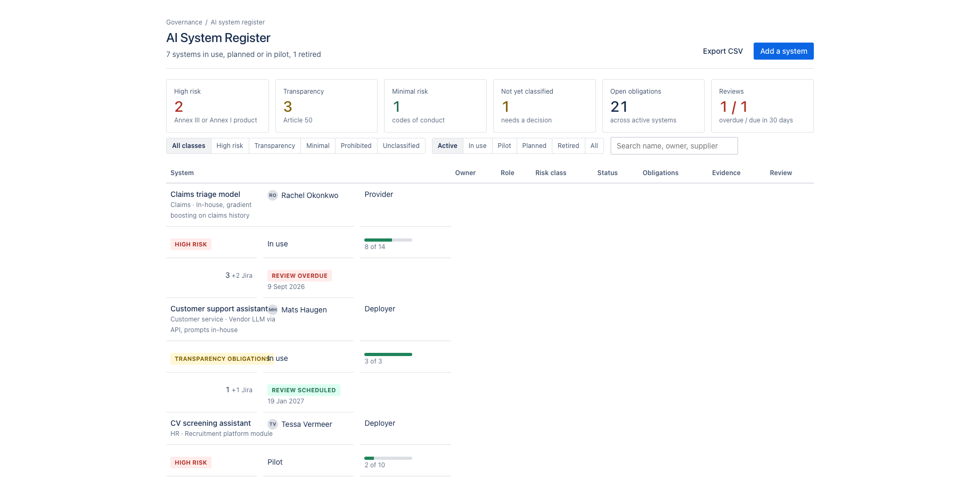Show Unclassified systems filter
The width and height of the screenshot is (980, 479).
(401, 146)
